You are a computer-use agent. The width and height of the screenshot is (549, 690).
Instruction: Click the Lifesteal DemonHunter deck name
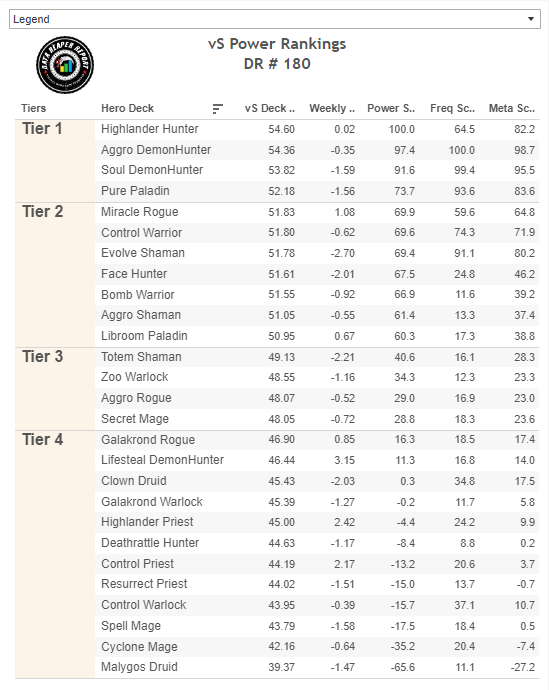(x=162, y=460)
